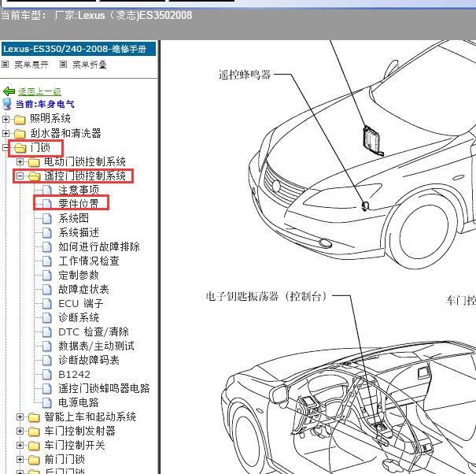Image resolution: width=476 pixels, height=474 pixels.
Task: Open the 系统图 page
Action: click(73, 218)
